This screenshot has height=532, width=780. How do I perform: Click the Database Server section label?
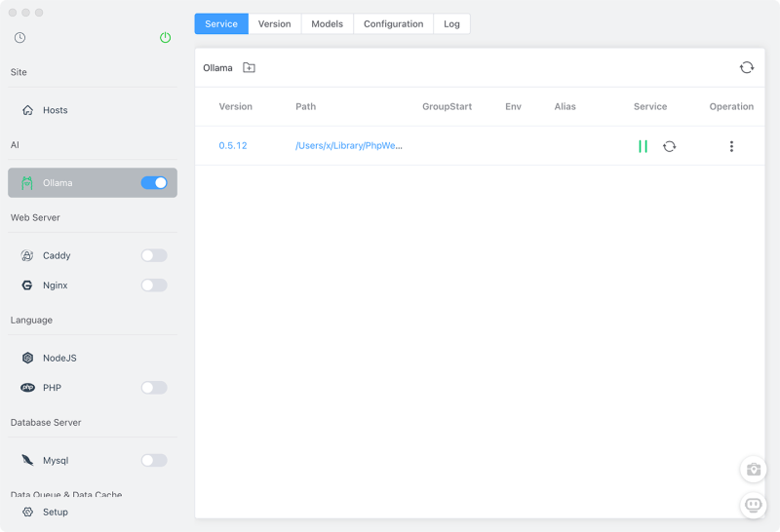[x=46, y=423]
